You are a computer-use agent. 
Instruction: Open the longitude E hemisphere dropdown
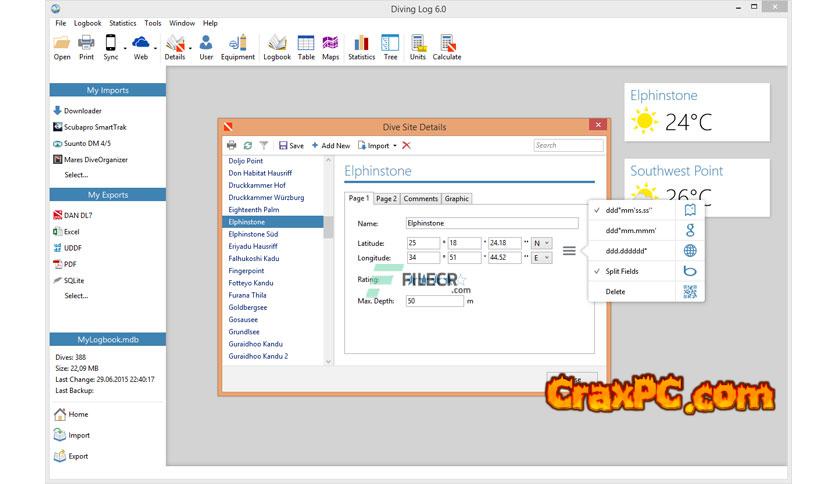pos(541,258)
